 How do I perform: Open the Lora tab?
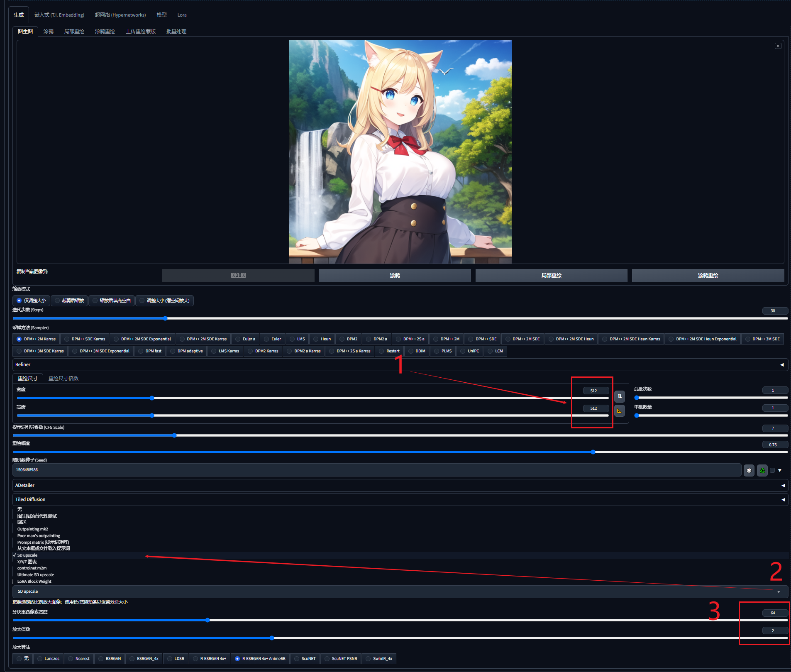tap(182, 15)
